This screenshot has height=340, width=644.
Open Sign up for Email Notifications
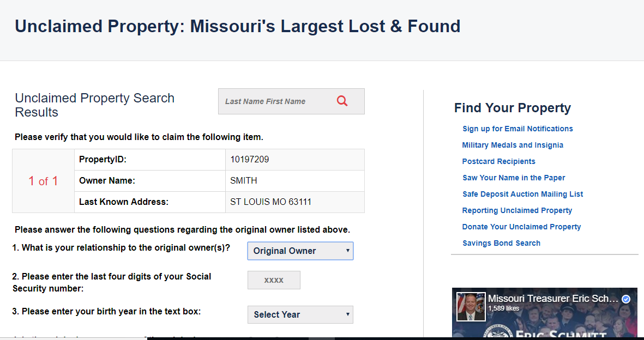[x=517, y=129]
